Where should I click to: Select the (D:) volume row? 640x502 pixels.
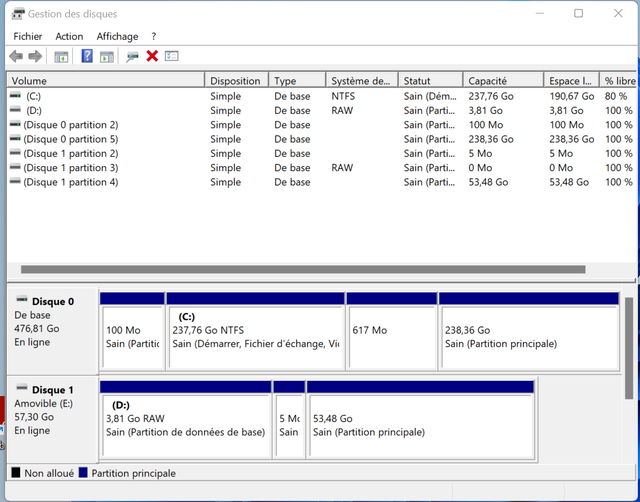(x=322, y=111)
